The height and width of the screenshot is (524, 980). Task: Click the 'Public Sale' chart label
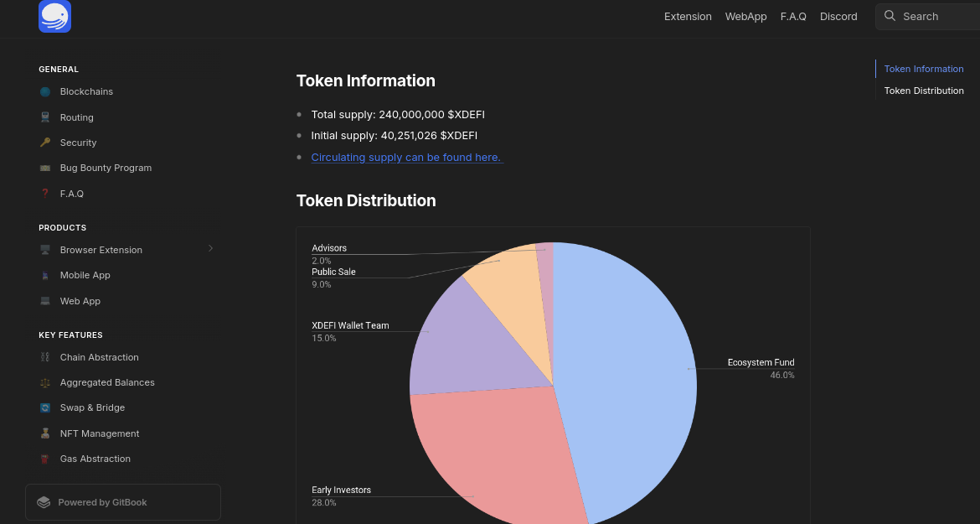[x=333, y=272]
